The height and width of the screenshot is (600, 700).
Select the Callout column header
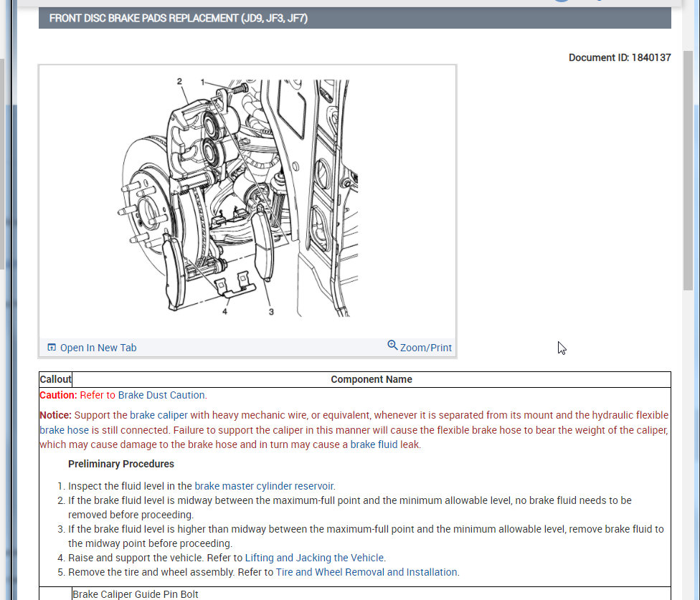[55, 379]
